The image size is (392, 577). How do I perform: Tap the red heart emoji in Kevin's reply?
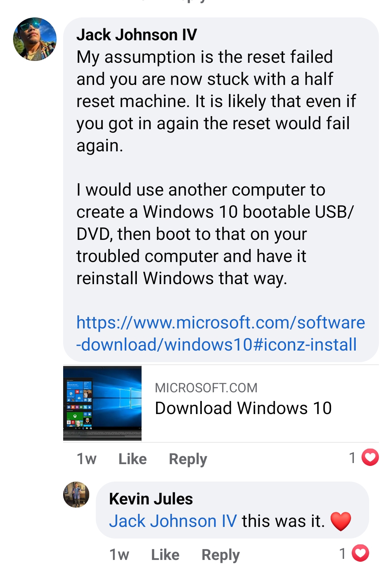tap(341, 521)
